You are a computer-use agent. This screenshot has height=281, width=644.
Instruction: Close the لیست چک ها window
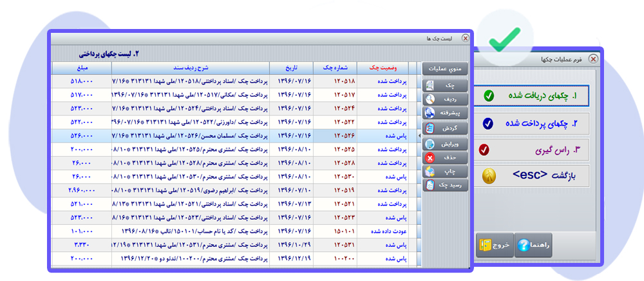465,38
